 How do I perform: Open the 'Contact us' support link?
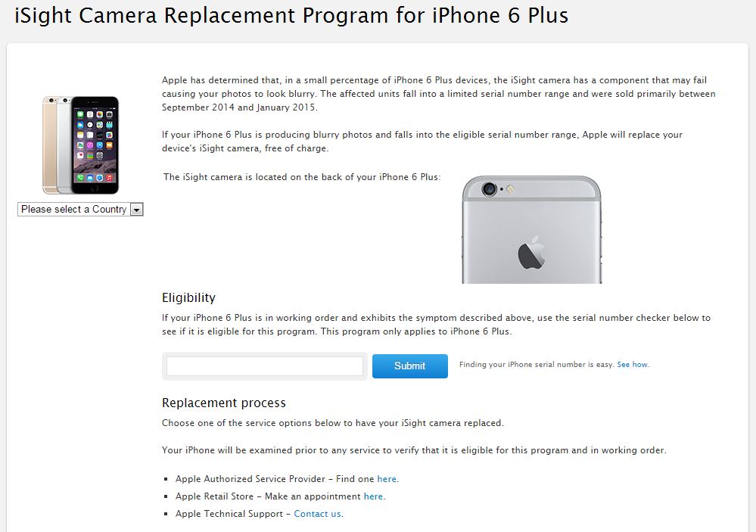coord(317,514)
